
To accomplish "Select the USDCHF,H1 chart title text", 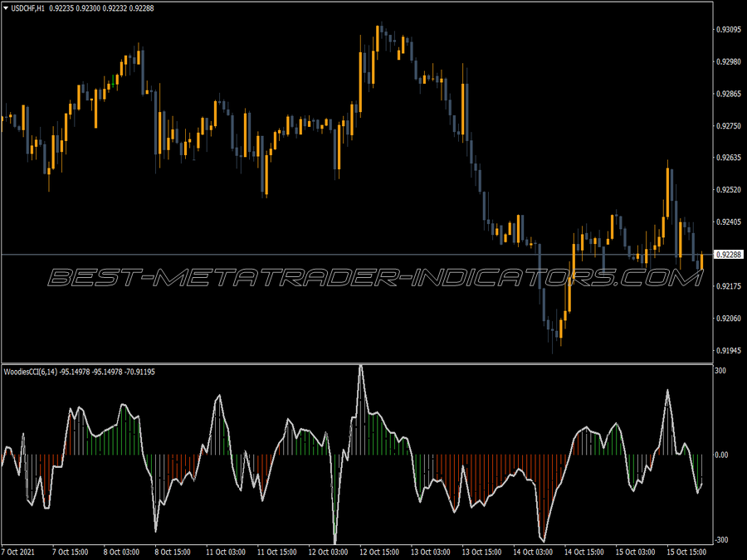I will click(27, 8).
